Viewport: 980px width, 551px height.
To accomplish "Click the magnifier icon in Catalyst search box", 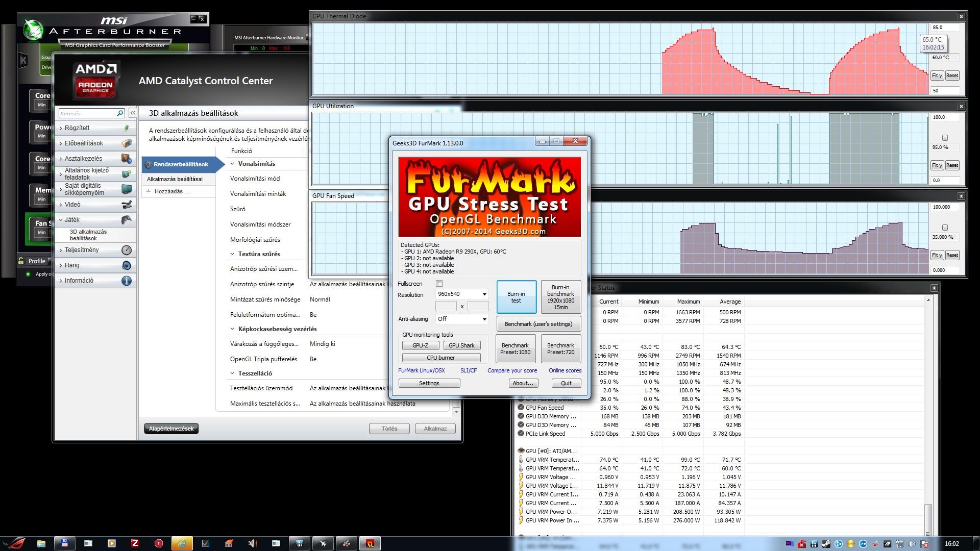I will [x=120, y=113].
